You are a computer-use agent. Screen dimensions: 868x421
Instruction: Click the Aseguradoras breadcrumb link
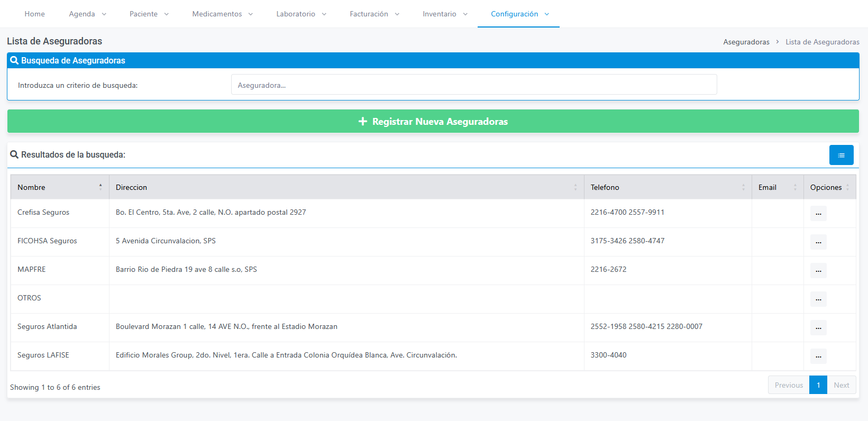[x=746, y=42]
